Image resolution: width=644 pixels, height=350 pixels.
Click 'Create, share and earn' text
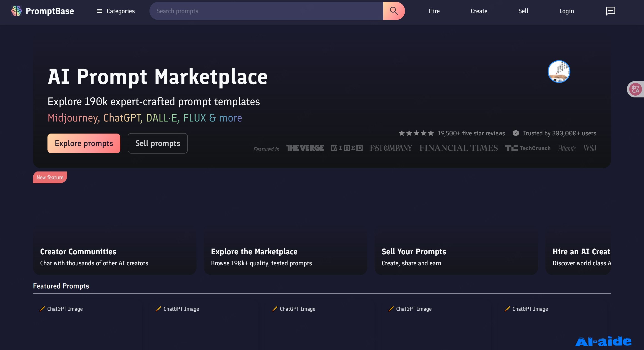coord(411,263)
